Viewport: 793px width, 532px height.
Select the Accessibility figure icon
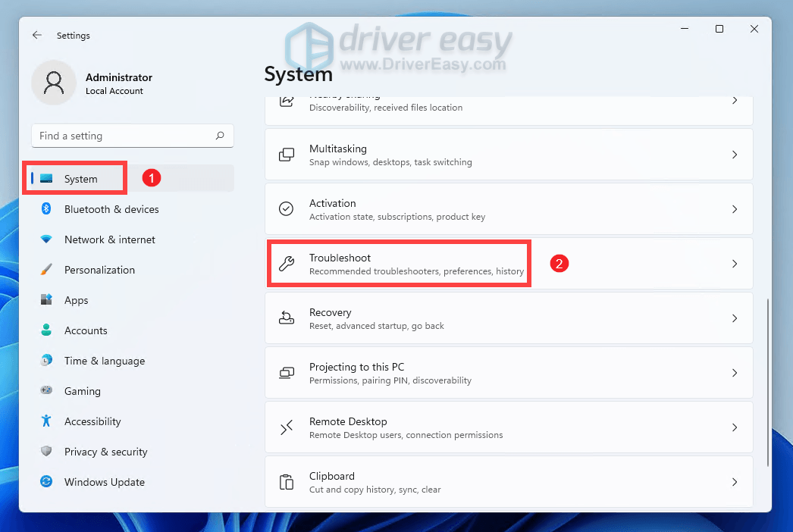pos(48,421)
